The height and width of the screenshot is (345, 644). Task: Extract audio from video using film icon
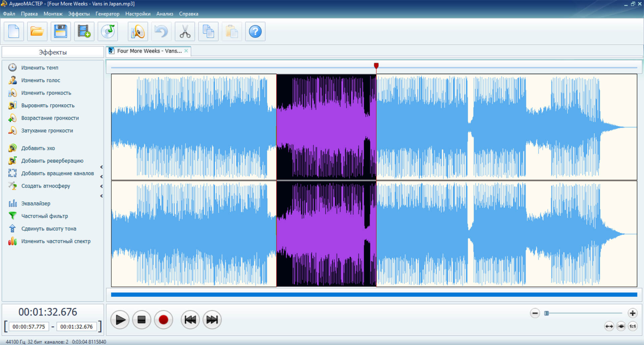coord(84,32)
